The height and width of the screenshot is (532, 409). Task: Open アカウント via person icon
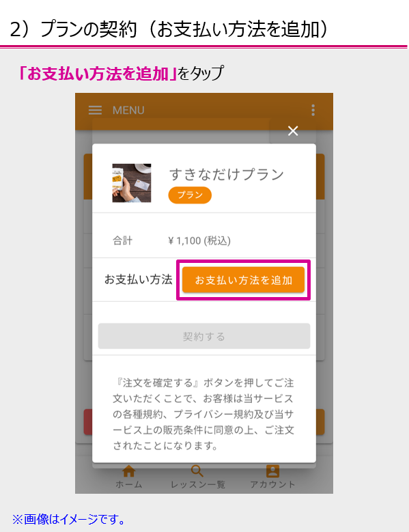272,471
